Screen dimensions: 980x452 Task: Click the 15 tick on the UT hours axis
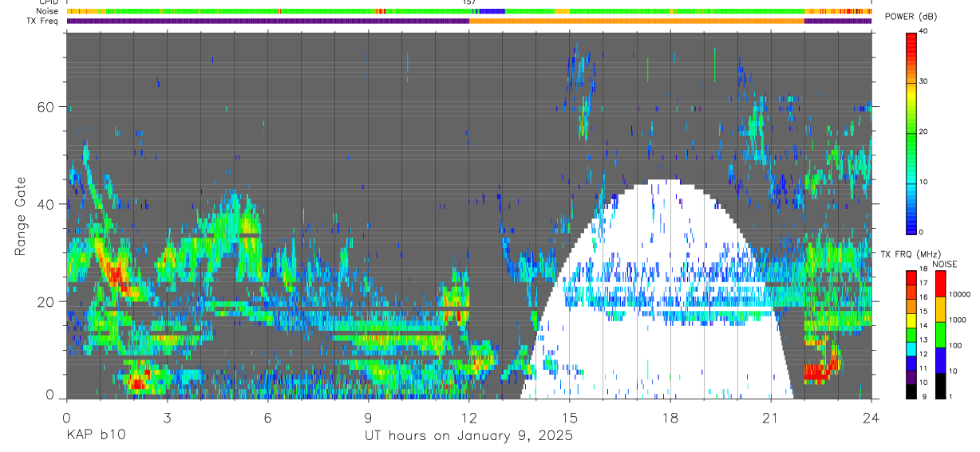570,417
